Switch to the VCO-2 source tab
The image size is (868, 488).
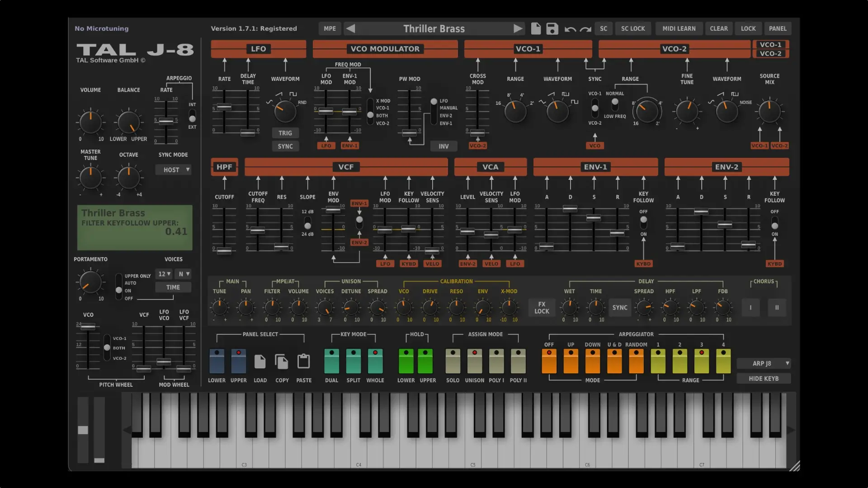click(770, 53)
